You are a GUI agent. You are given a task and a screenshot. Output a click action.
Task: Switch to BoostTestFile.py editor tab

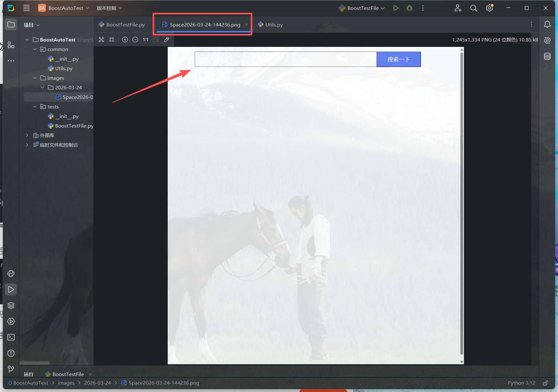coord(122,25)
